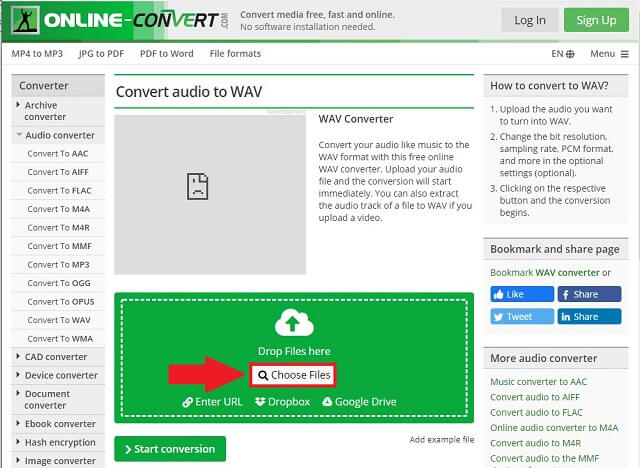Open Music converter to AAC link
This screenshot has width=640, height=468.
[538, 382]
